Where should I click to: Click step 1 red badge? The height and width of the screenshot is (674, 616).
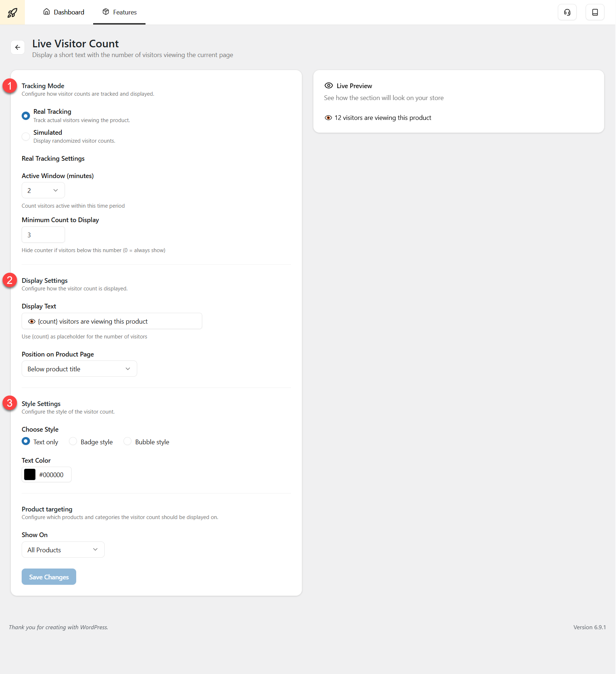tap(10, 86)
